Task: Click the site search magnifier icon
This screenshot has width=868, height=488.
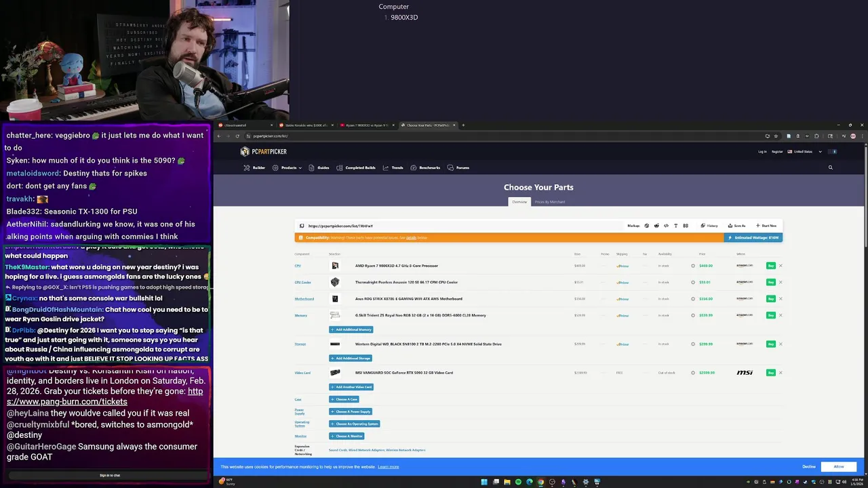Action: [x=830, y=167]
